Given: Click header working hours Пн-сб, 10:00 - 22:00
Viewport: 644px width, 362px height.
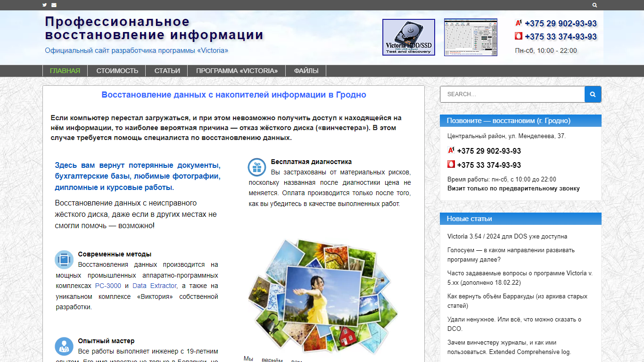Looking at the screenshot, I should pos(546,50).
